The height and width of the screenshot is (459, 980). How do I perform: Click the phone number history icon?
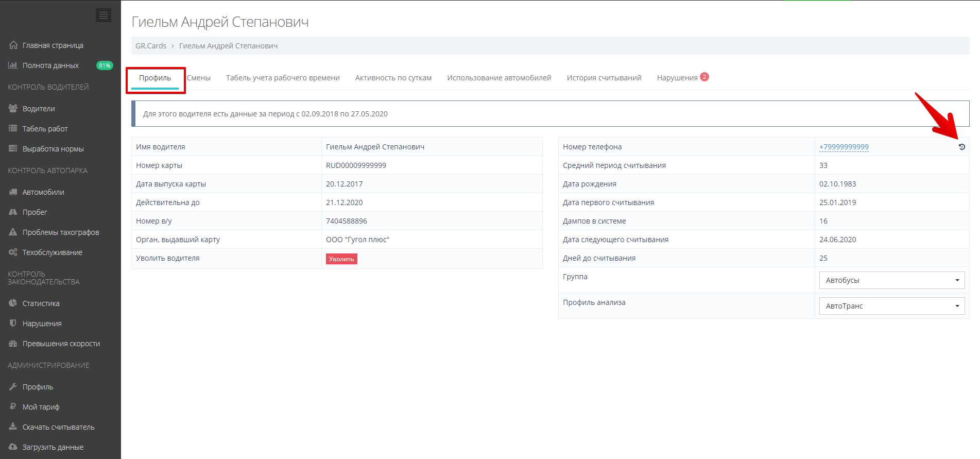pyautogui.click(x=961, y=147)
